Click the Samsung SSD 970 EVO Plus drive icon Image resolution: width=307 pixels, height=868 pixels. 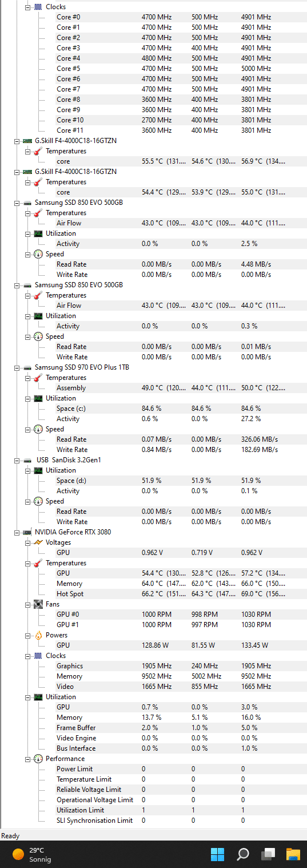[x=27, y=367]
